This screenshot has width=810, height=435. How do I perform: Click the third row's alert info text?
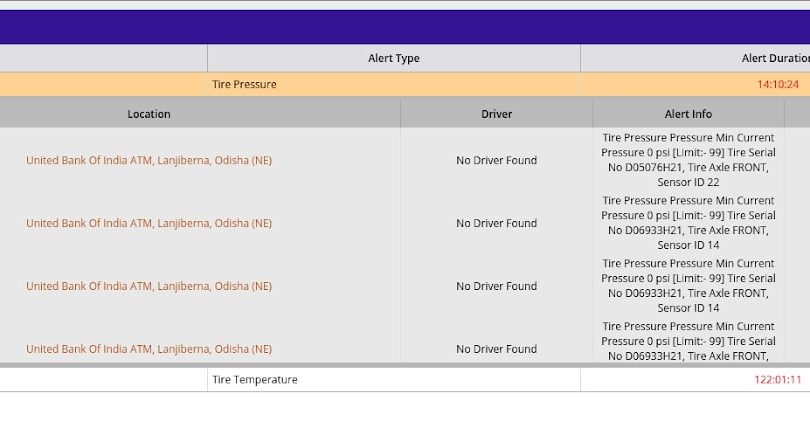pyautogui.click(x=688, y=286)
